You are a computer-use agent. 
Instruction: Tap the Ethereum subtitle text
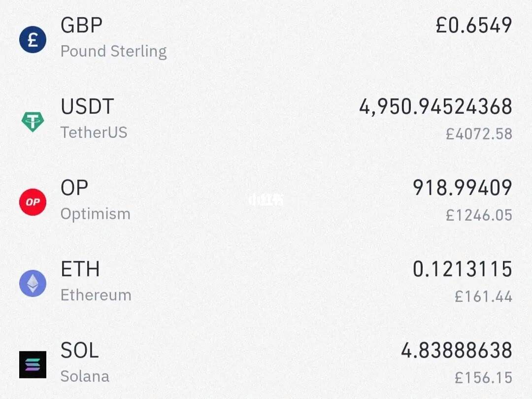click(x=96, y=295)
